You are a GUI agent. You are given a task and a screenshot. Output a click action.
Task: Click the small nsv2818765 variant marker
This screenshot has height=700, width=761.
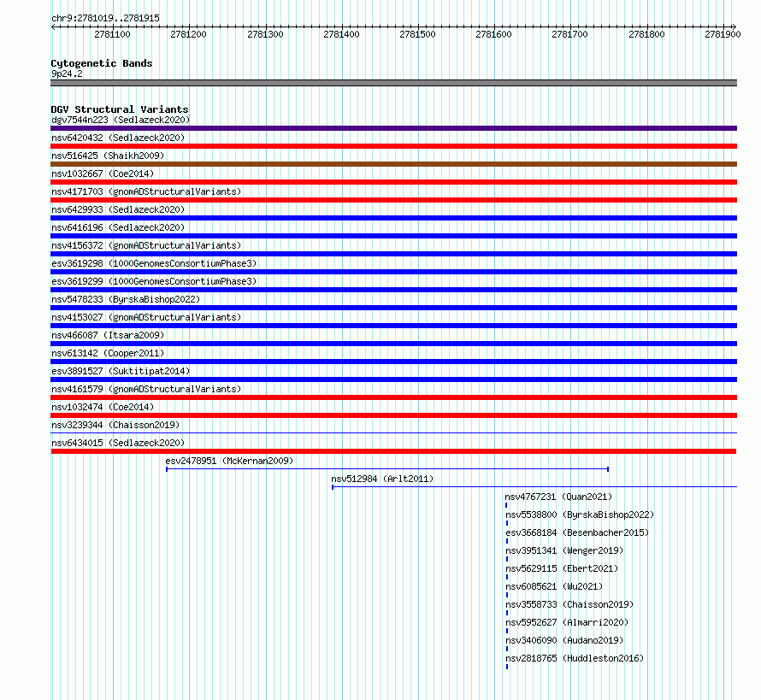point(507,667)
